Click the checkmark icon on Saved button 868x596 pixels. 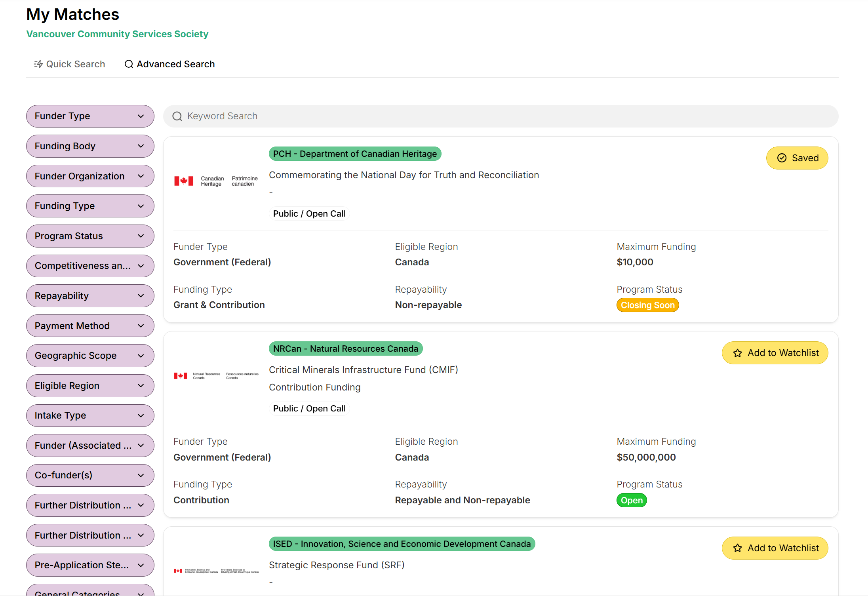click(782, 158)
